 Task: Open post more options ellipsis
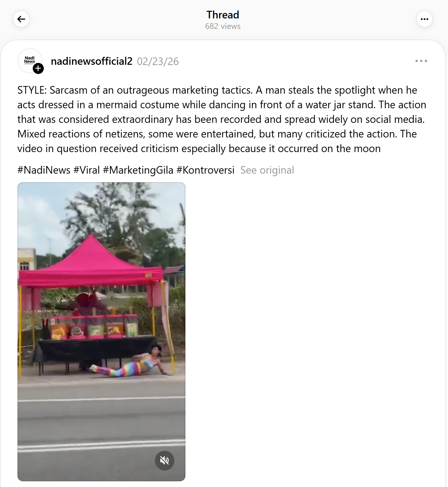point(421,61)
